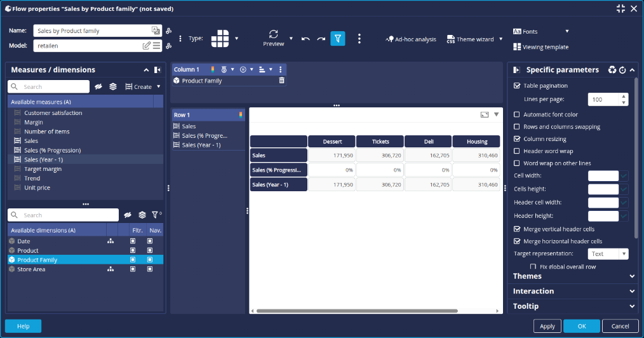Click reset icon in Specific parameters header

click(622, 70)
